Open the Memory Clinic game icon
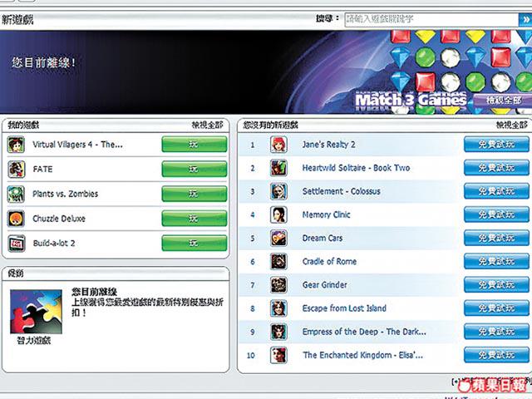 (x=278, y=214)
